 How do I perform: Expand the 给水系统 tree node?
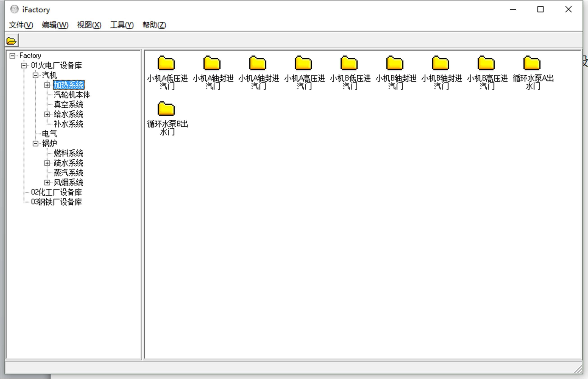click(47, 114)
